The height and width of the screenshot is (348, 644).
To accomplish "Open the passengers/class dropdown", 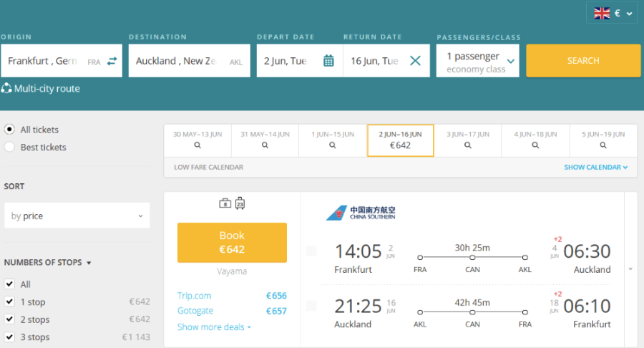I will pos(478,61).
